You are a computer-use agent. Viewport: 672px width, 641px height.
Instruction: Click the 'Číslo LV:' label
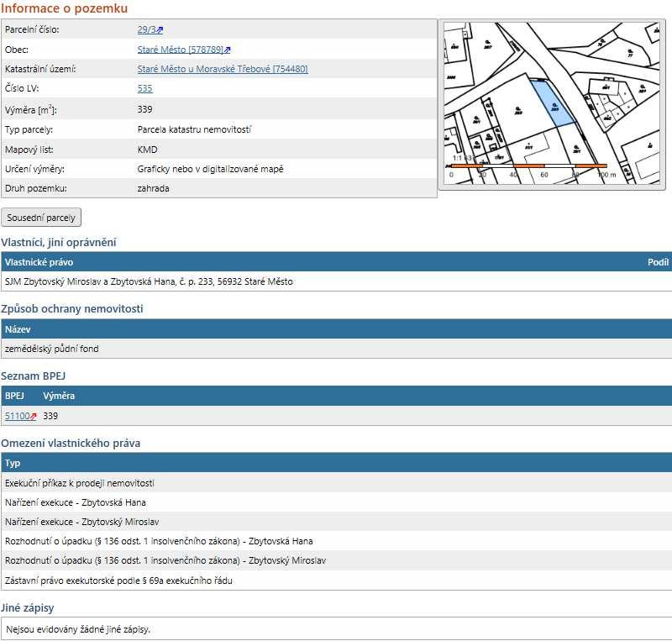[22, 88]
